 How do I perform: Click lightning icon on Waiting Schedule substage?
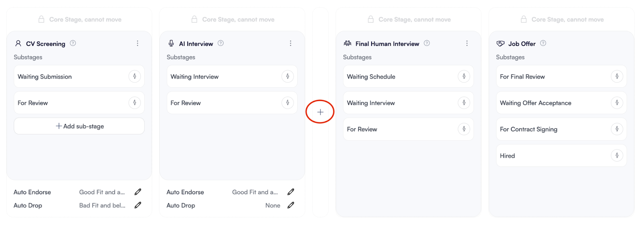coord(464,76)
